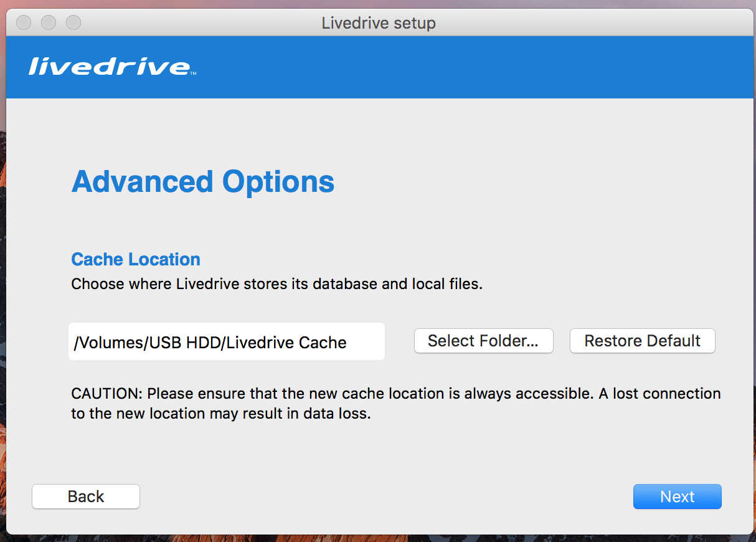756x542 pixels.
Task: Click the Cache Location subheading
Action: [x=136, y=259]
